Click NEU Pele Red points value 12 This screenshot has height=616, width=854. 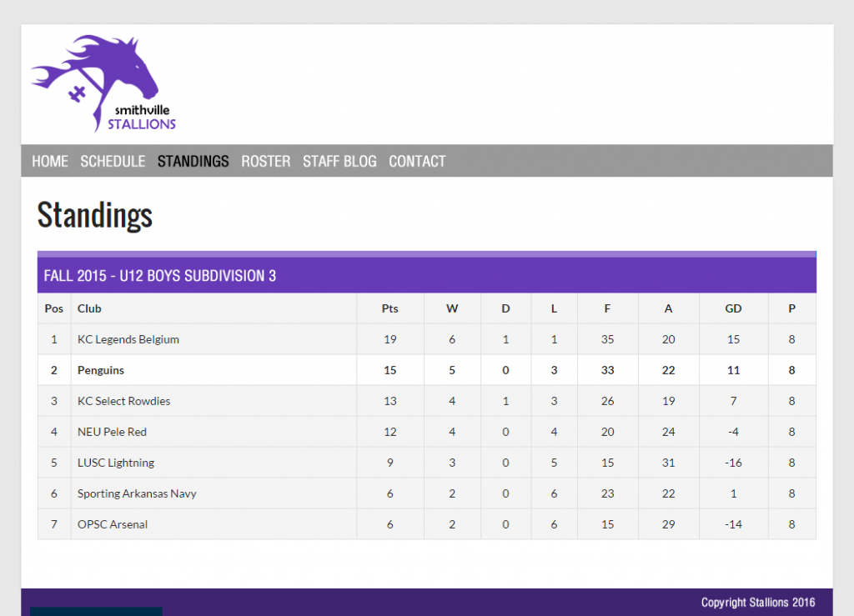click(x=390, y=432)
